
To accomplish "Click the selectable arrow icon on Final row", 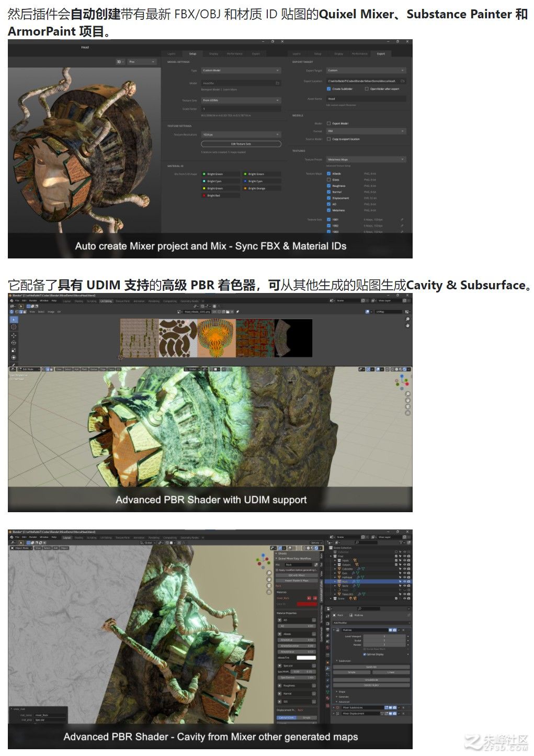I will pos(400,556).
